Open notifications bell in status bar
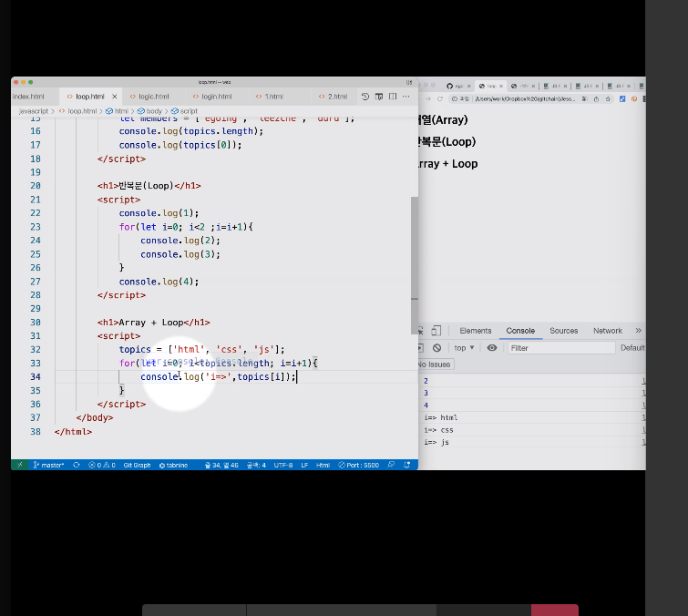 pyautogui.click(x=406, y=465)
